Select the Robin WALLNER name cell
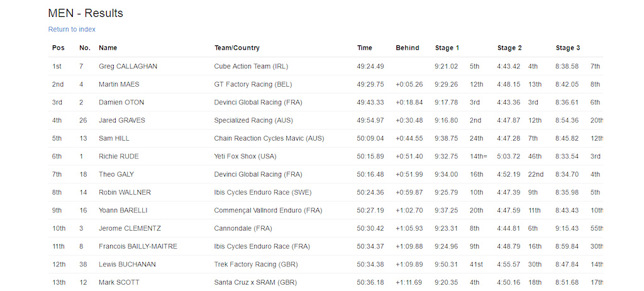 click(x=125, y=192)
